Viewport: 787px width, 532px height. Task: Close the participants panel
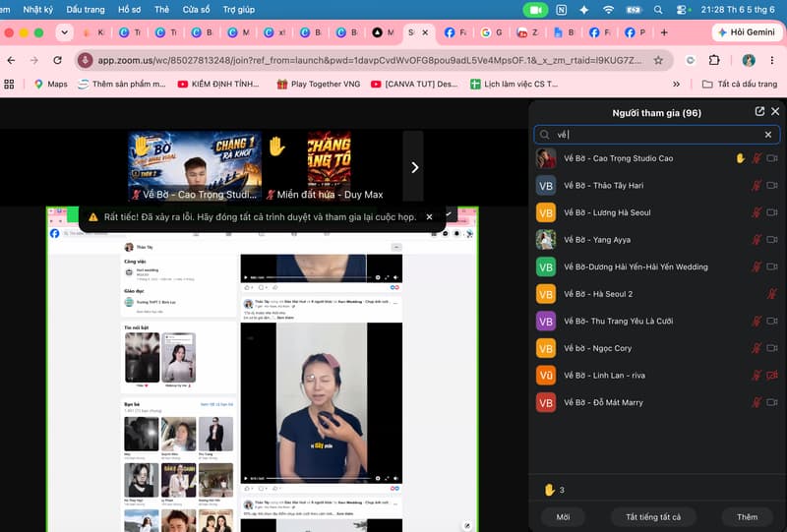point(775,111)
